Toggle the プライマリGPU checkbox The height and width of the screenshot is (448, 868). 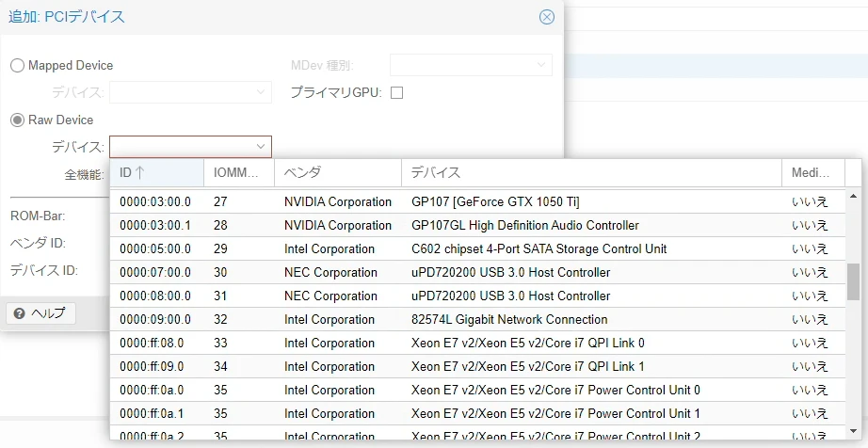(x=396, y=93)
